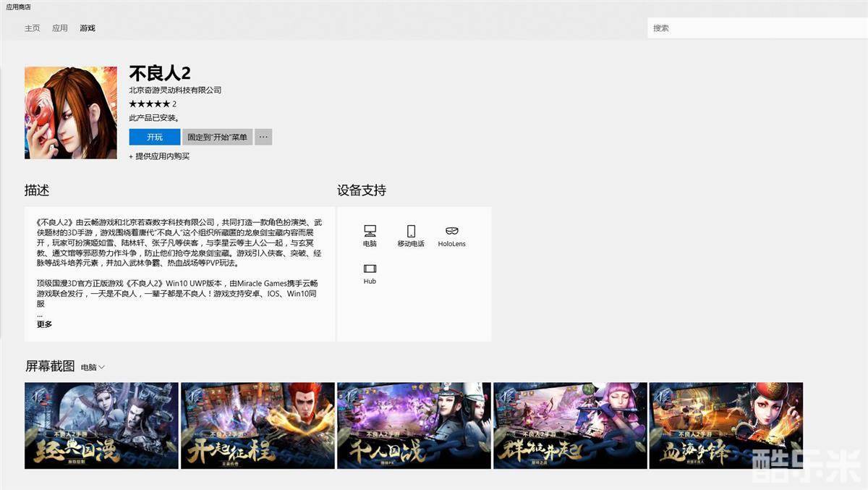Click the 不良人2 game cover icon

point(71,113)
